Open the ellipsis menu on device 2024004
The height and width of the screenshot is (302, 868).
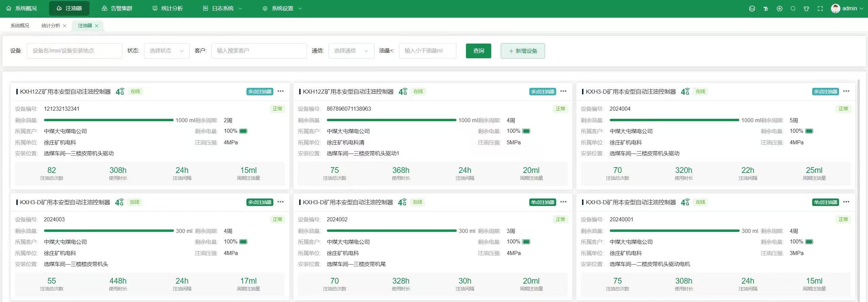click(846, 91)
